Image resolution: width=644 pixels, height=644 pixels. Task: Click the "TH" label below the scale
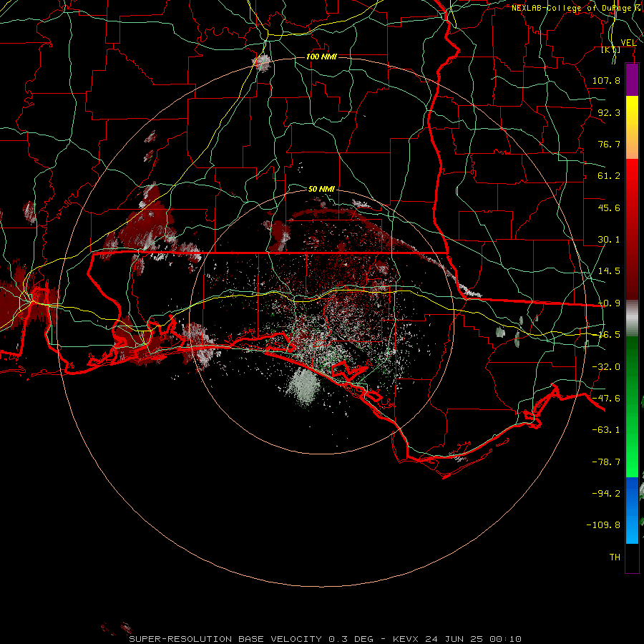[x=615, y=557]
